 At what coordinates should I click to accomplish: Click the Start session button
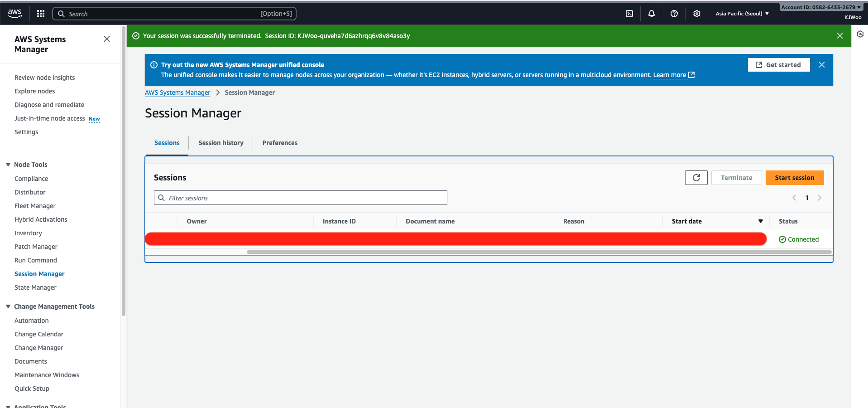(795, 178)
